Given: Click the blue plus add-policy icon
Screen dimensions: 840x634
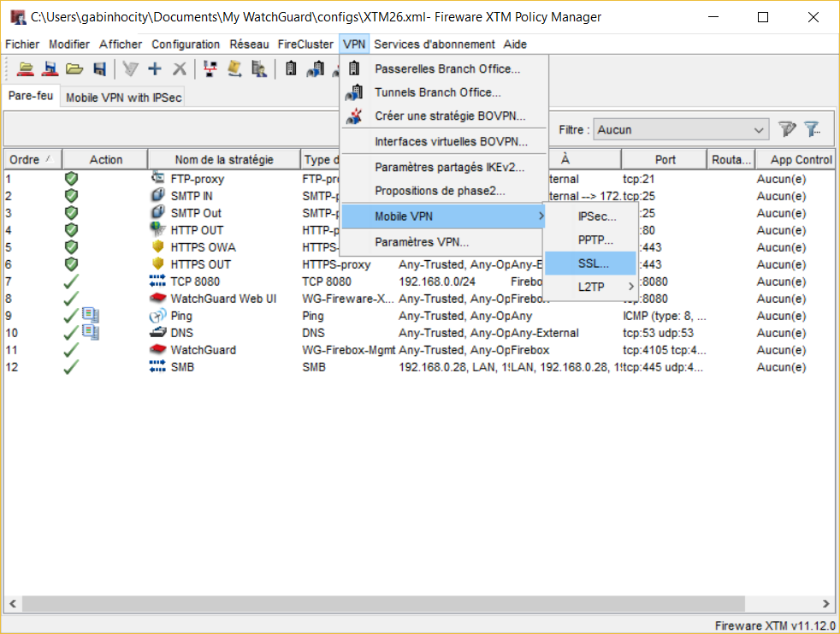Looking at the screenshot, I should [x=155, y=68].
